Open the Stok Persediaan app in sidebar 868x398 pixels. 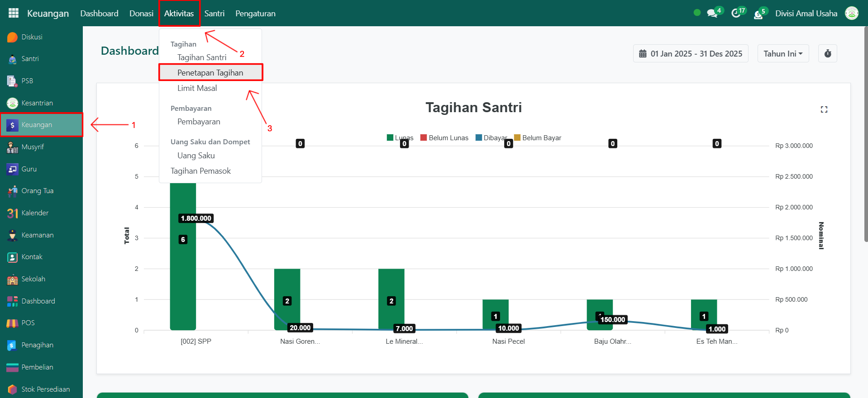45,389
